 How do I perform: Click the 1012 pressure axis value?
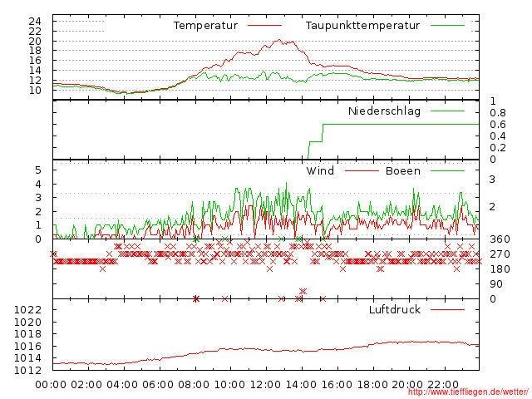click(27, 370)
